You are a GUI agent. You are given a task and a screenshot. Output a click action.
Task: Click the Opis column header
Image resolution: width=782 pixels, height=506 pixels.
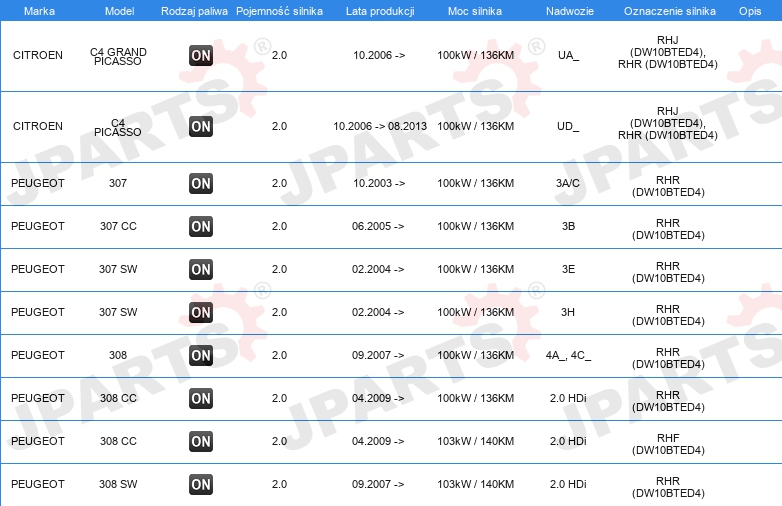pyautogui.click(x=750, y=11)
